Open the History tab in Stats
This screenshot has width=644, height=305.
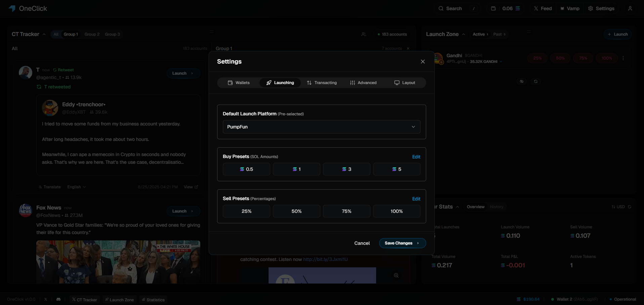(497, 207)
